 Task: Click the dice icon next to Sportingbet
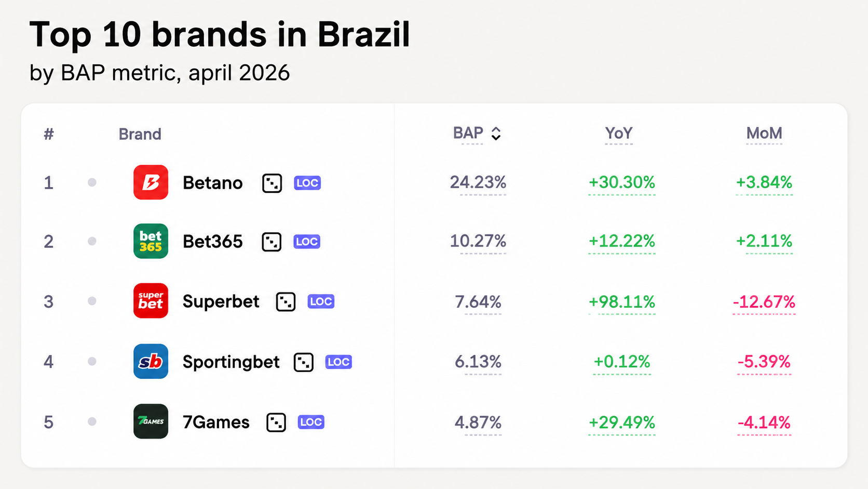[x=304, y=362]
